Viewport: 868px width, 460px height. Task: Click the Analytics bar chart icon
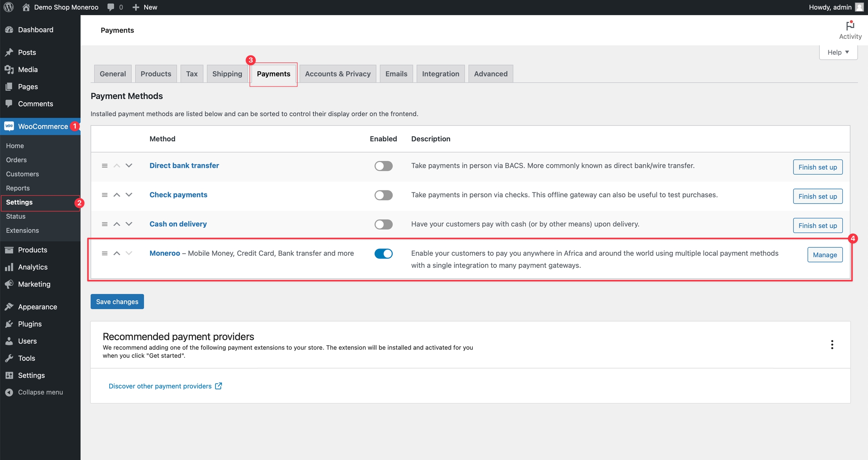tap(9, 267)
